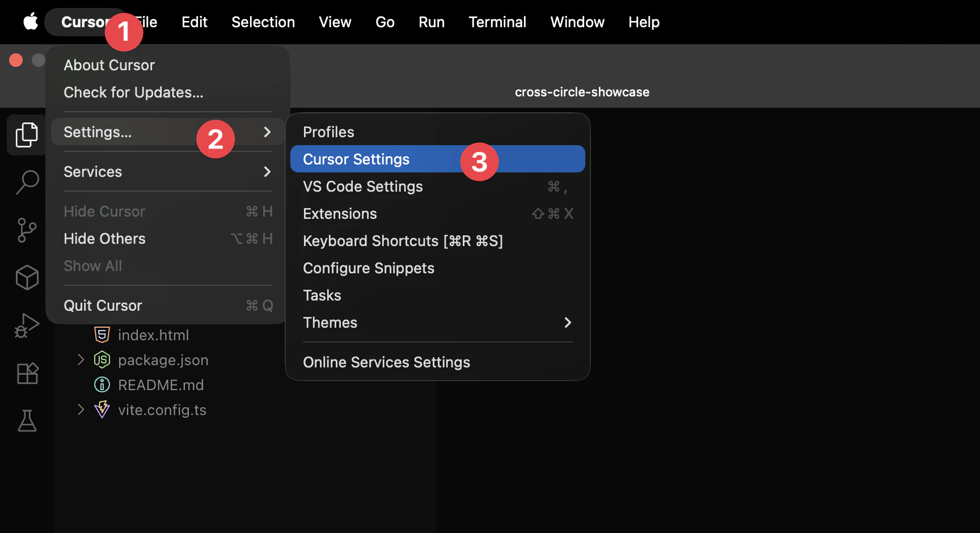Image resolution: width=980 pixels, height=533 pixels.
Task: Expand the package.json tree item
Action: (x=80, y=359)
